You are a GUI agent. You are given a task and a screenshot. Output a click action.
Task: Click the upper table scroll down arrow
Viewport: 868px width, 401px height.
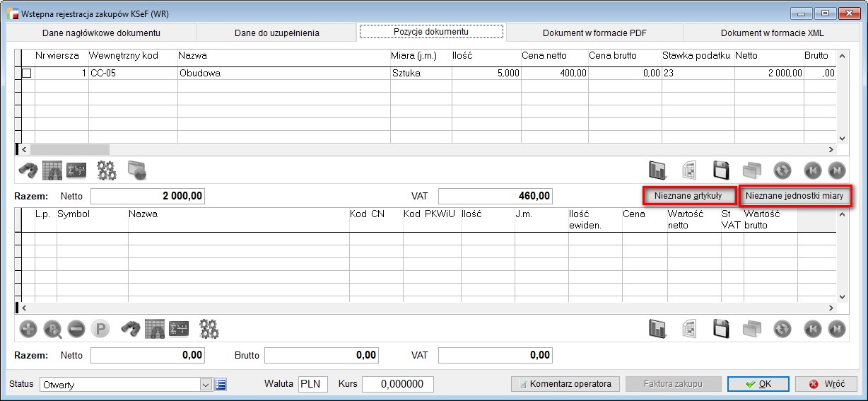point(841,138)
